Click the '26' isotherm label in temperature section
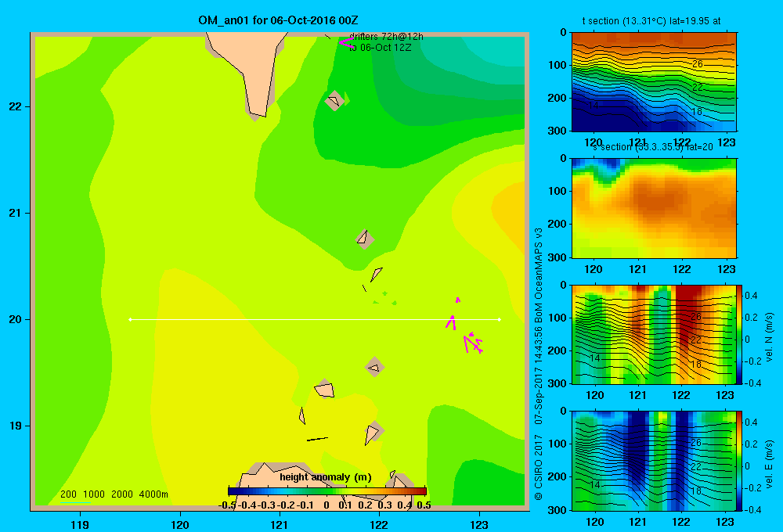783x532 pixels. [698, 64]
